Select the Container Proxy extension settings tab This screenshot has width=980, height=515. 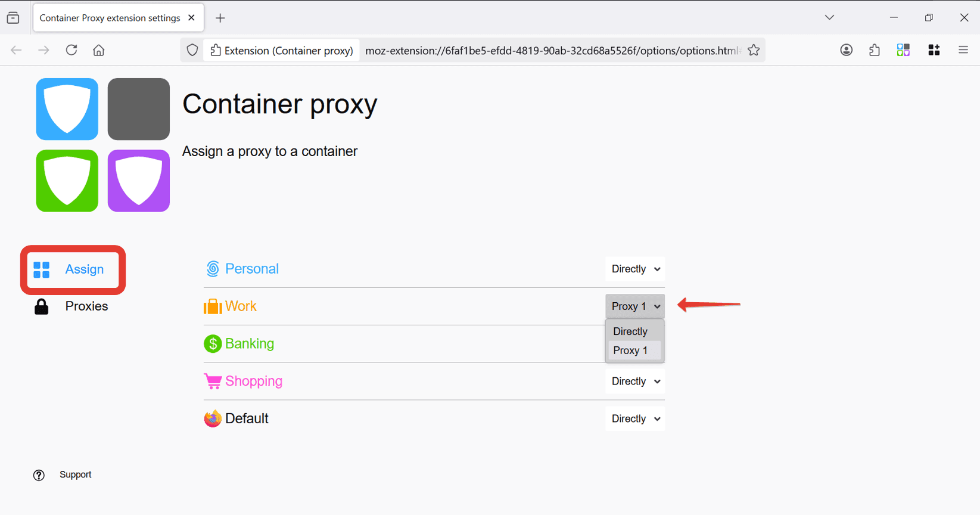[x=119, y=18]
